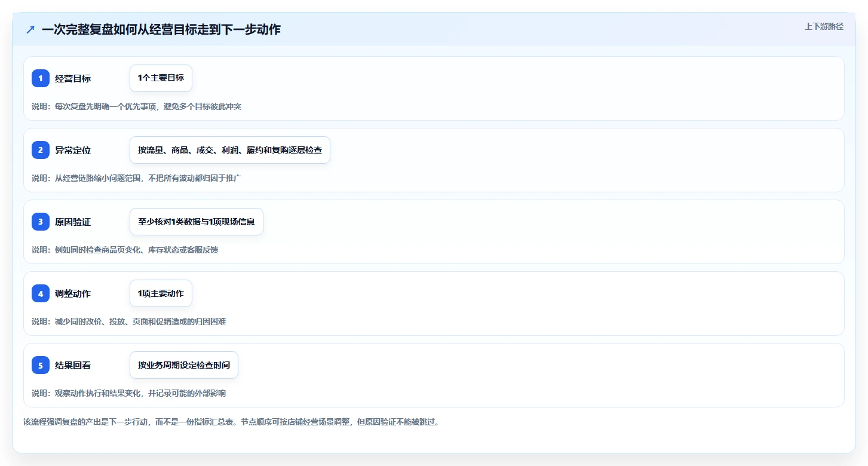Click the note '每次复盘先明确一个优先事项'
This screenshot has width=868, height=466.
pos(105,106)
